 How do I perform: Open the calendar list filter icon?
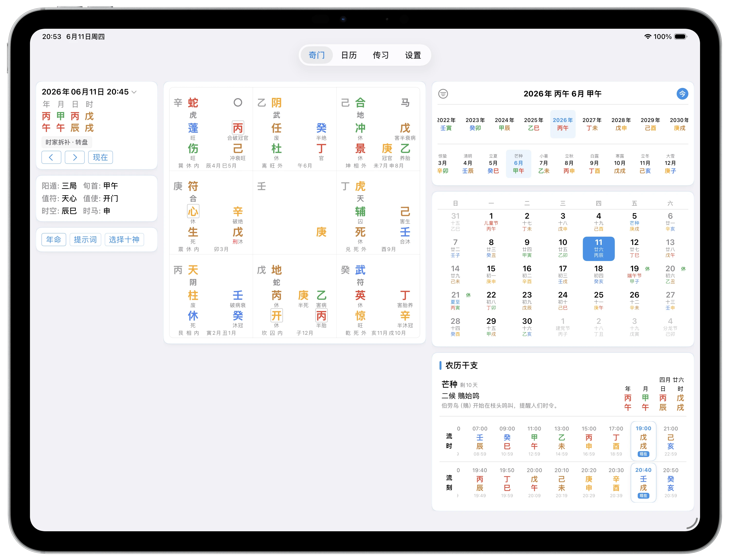tap(443, 94)
